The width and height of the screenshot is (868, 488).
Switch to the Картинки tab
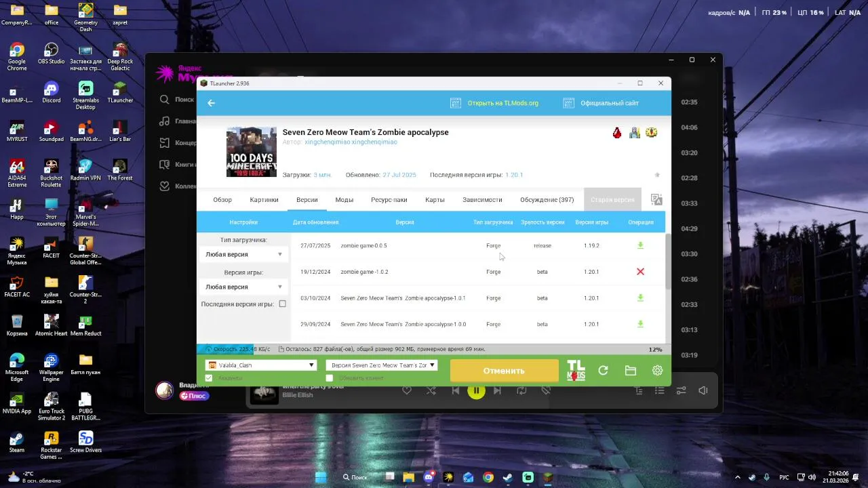coord(264,200)
